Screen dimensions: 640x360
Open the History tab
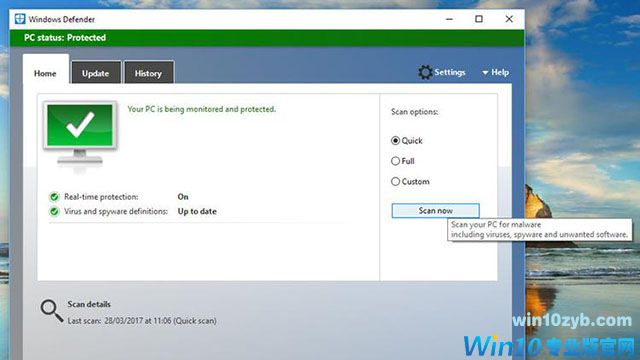148,73
